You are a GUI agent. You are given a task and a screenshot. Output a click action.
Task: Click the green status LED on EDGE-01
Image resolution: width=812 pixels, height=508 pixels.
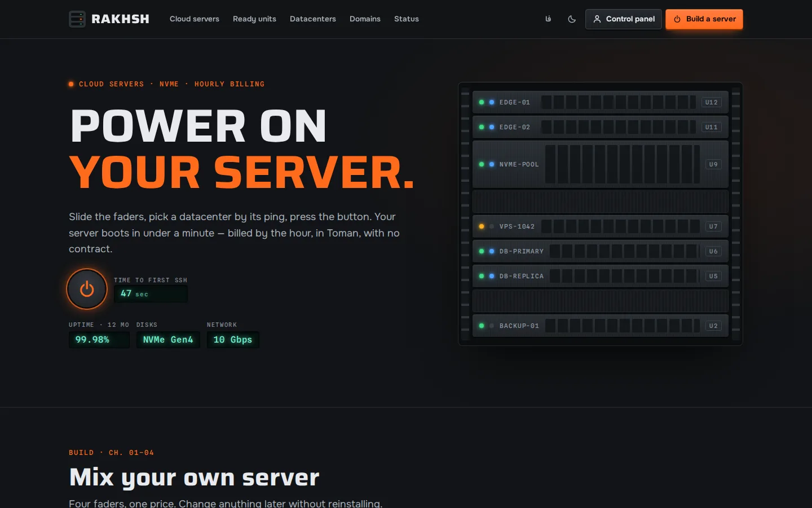click(482, 102)
